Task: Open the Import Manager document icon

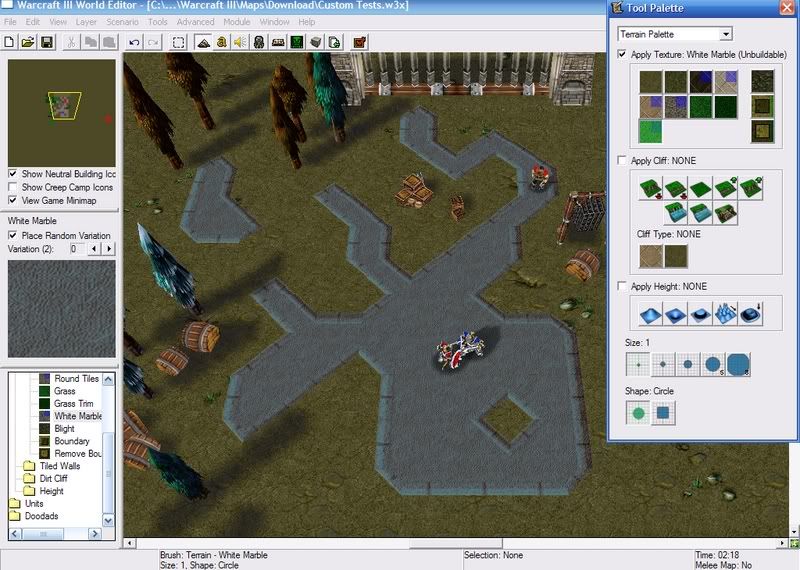Action: tap(335, 42)
